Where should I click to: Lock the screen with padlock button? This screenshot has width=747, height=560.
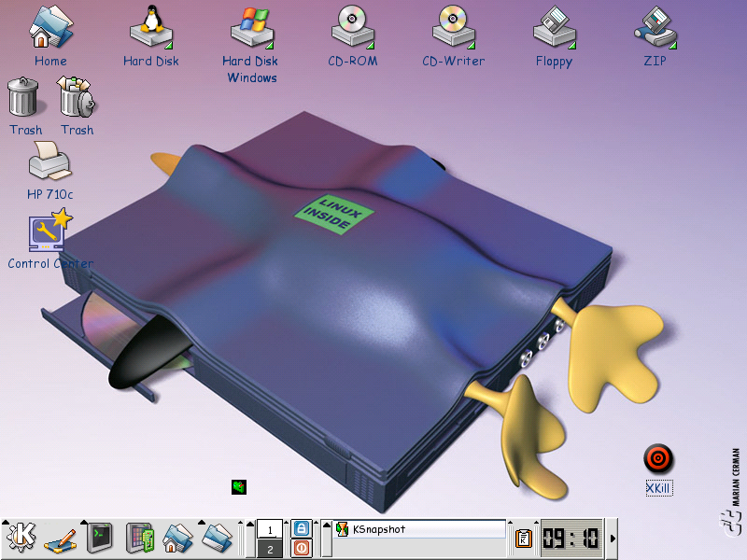tap(301, 528)
